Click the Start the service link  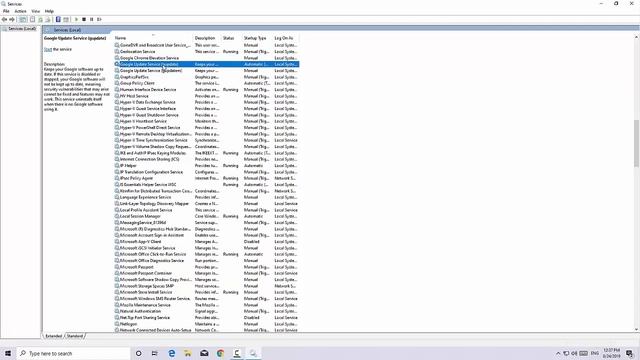(x=48, y=49)
